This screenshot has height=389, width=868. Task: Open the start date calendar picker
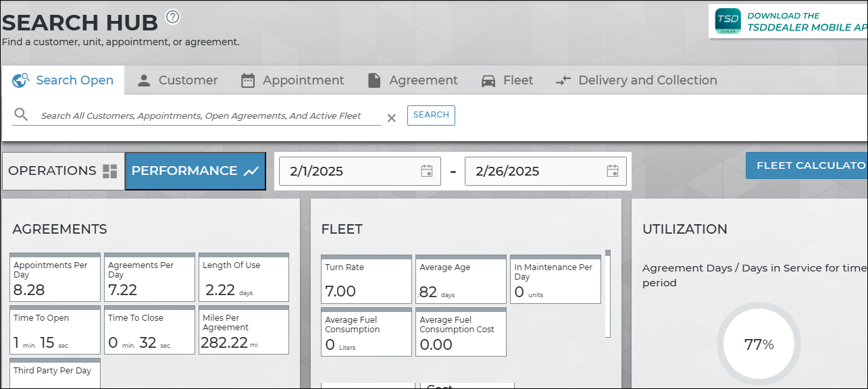[x=427, y=171]
